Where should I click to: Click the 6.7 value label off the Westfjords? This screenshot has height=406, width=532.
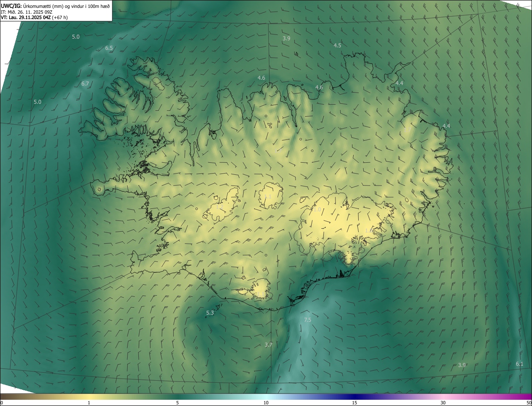[85, 84]
